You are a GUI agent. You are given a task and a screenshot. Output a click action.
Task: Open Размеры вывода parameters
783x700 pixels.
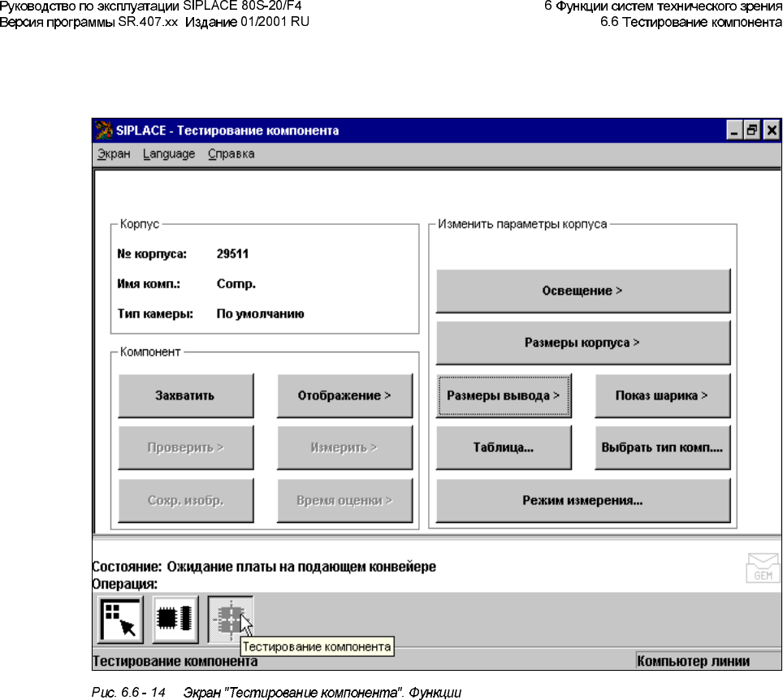click(504, 395)
